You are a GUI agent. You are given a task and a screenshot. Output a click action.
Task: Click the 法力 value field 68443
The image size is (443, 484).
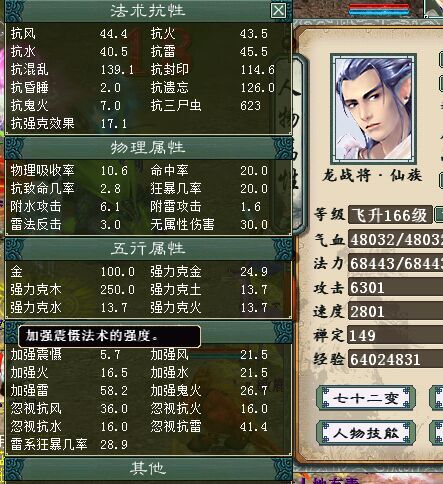[x=396, y=263]
